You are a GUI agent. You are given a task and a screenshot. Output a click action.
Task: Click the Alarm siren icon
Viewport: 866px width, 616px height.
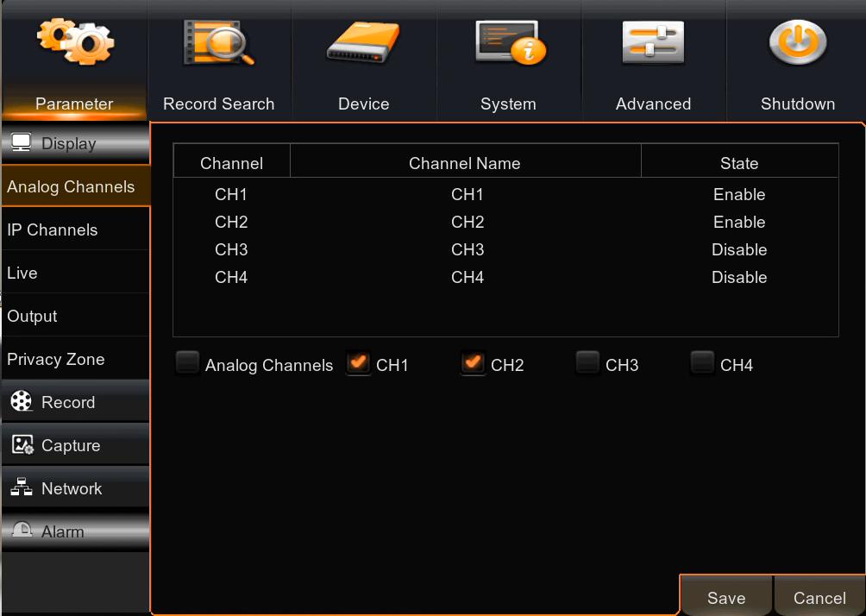22,530
